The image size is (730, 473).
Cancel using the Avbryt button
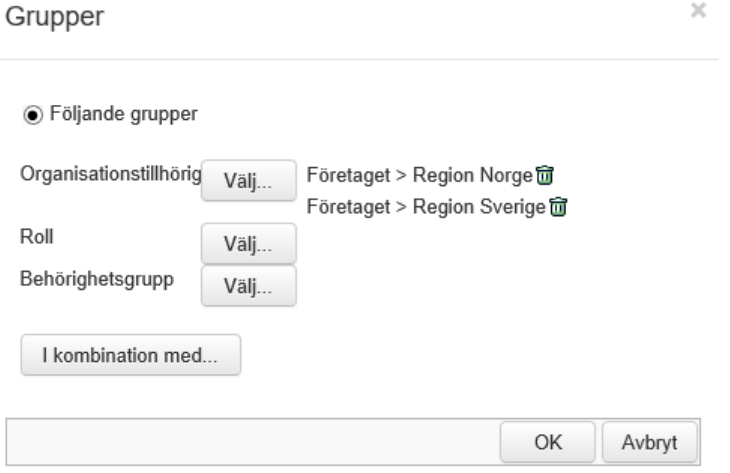[649, 442]
